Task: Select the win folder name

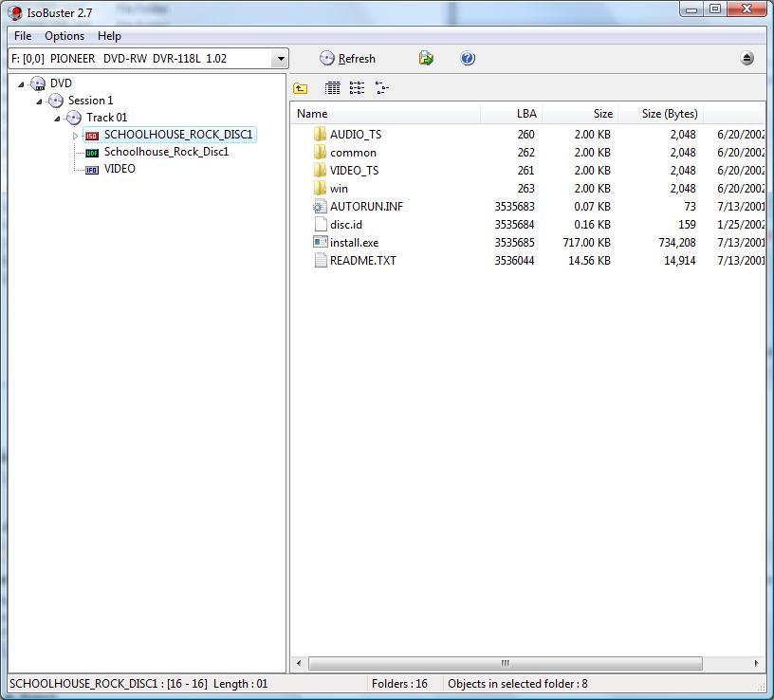Action: (x=339, y=189)
